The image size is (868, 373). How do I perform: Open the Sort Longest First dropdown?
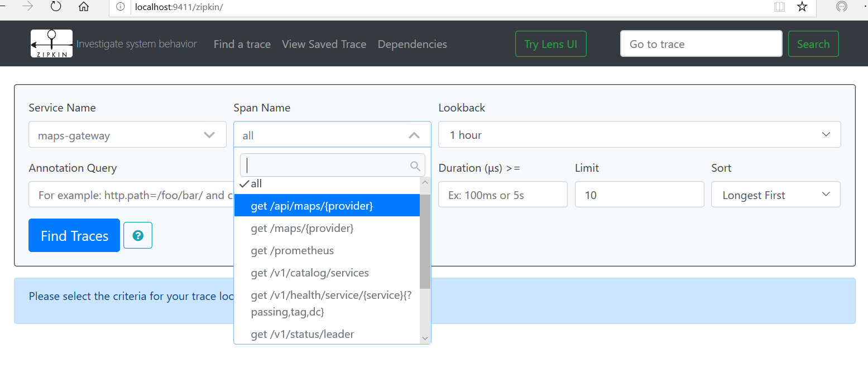point(775,195)
